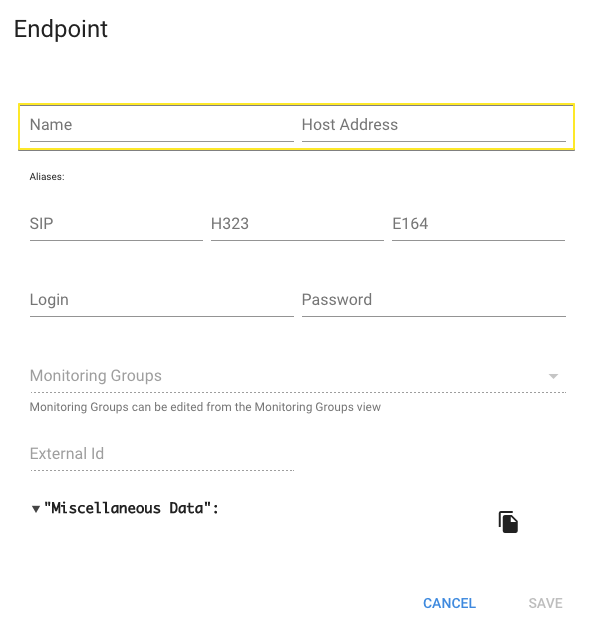Click the Login input field
The width and height of the screenshot is (594, 627).
click(x=162, y=300)
